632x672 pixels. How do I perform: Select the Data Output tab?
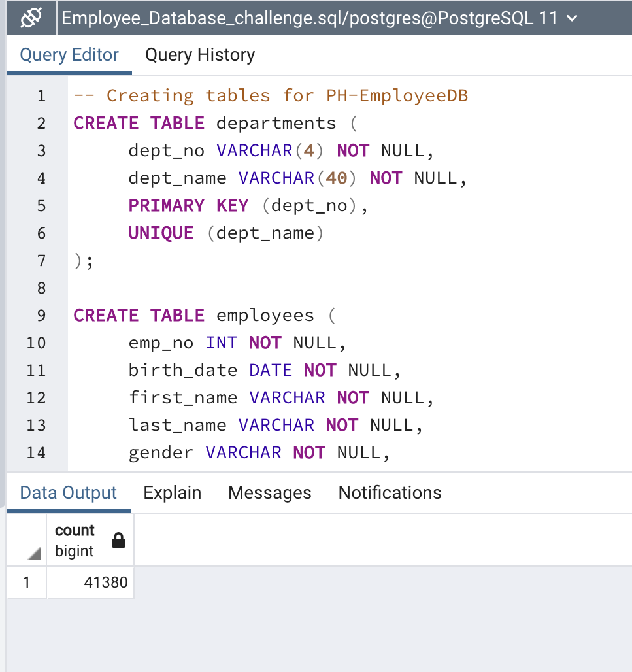(69, 492)
